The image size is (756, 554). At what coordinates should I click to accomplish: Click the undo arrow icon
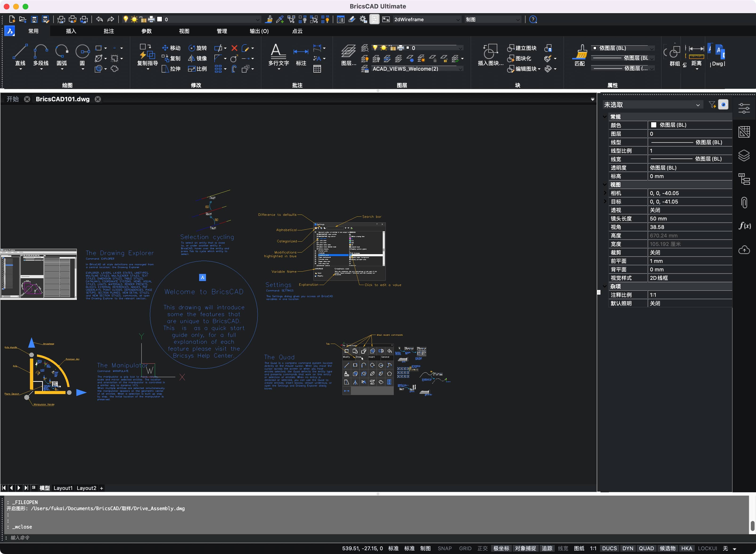(99, 20)
